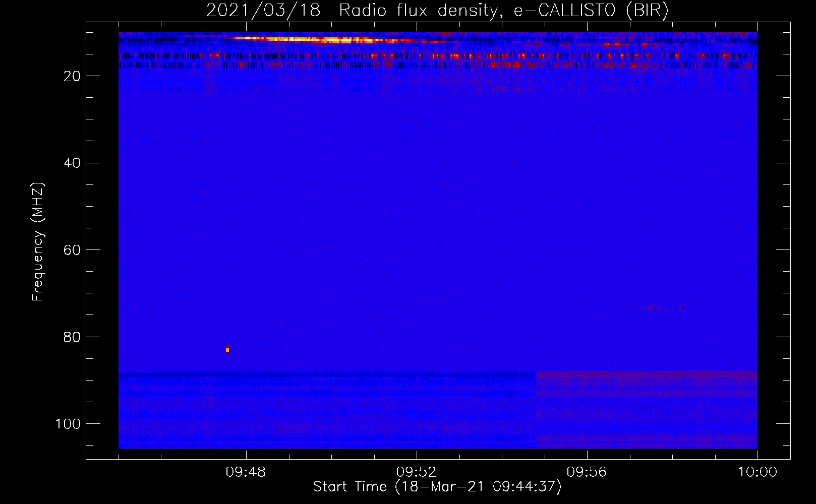Select the 'Frequency (MHZ)' y-axis label
This screenshot has height=504, width=816.
[38, 242]
